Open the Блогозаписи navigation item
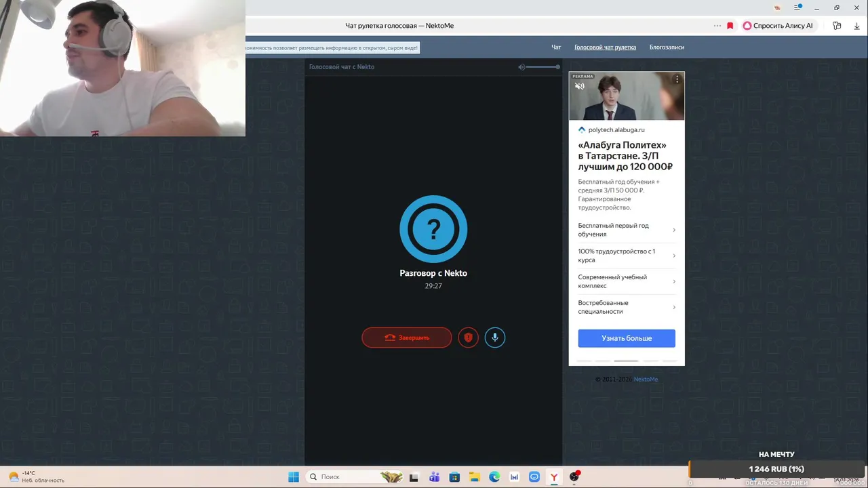The image size is (868, 488). (667, 47)
